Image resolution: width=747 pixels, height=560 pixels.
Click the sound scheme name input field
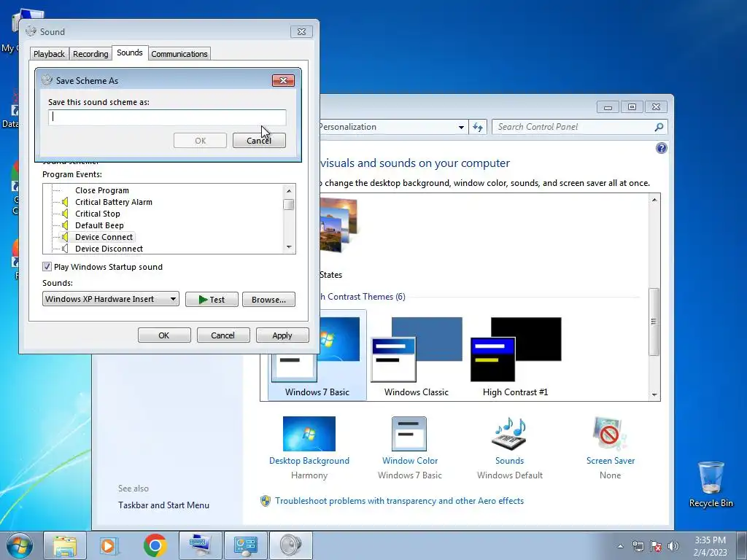coord(167,117)
